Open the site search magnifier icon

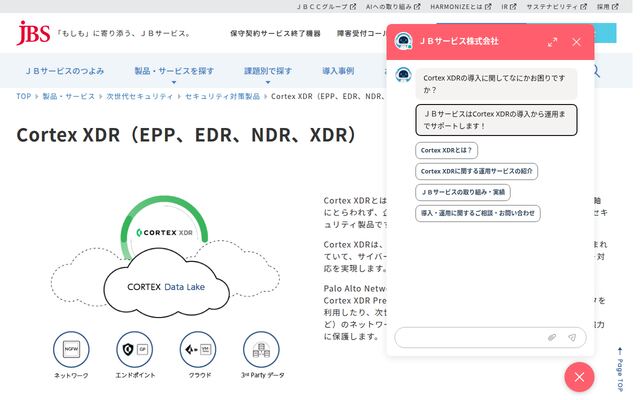pyautogui.click(x=596, y=71)
